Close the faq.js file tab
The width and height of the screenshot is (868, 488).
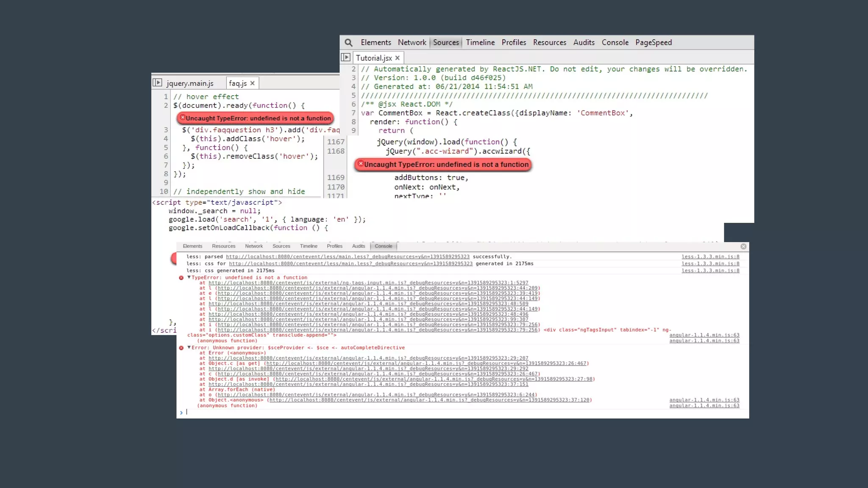point(252,83)
